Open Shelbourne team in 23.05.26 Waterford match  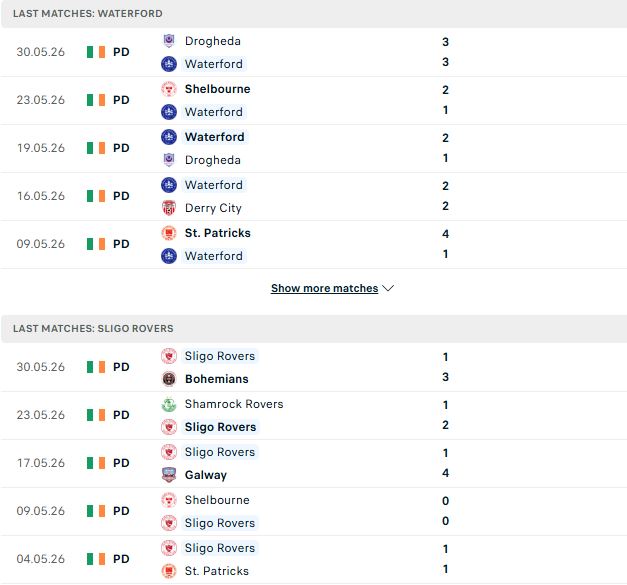pos(218,89)
